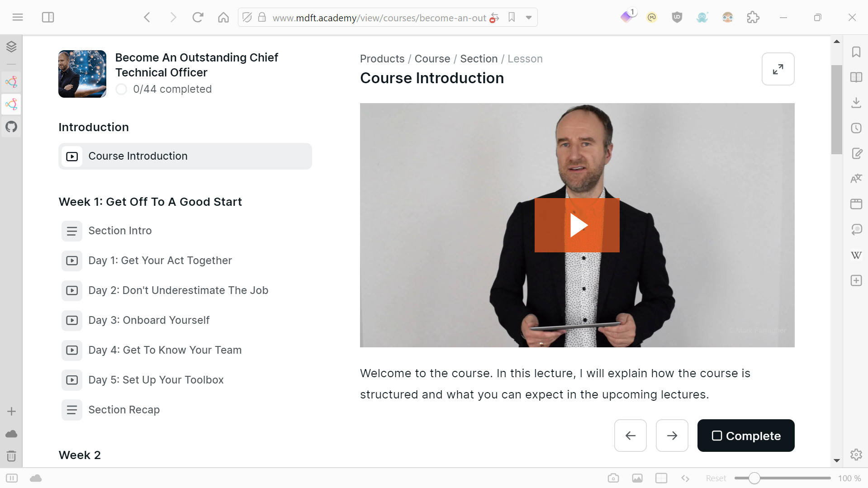Image resolution: width=868 pixels, height=488 pixels.
Task: Open the downloads panel icon
Action: coord(856,103)
